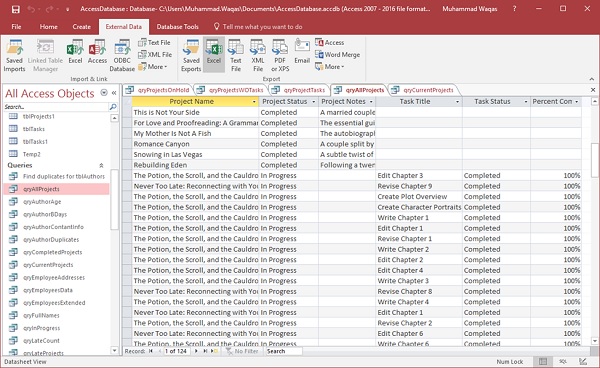Export to Excel in Export group
Viewport: 600px width, 368px height.
coord(214,54)
